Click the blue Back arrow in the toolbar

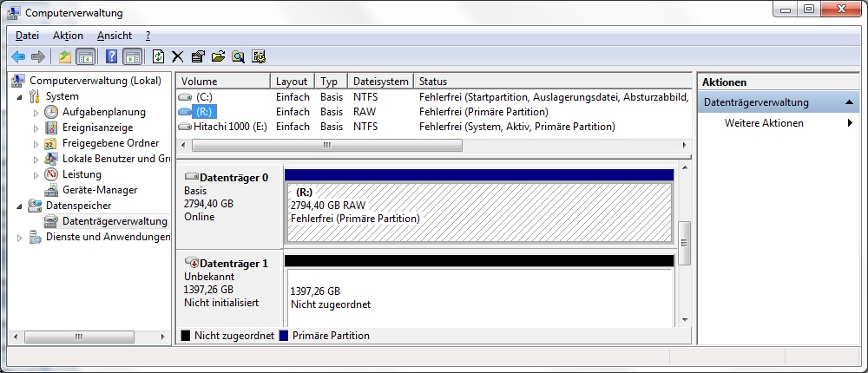[18, 56]
